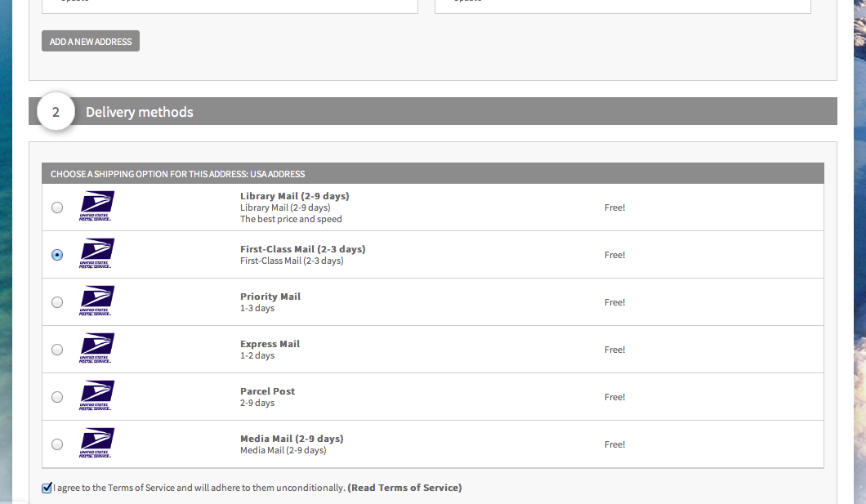Select the Library Mail radio button
The width and height of the screenshot is (866, 504).
click(57, 207)
